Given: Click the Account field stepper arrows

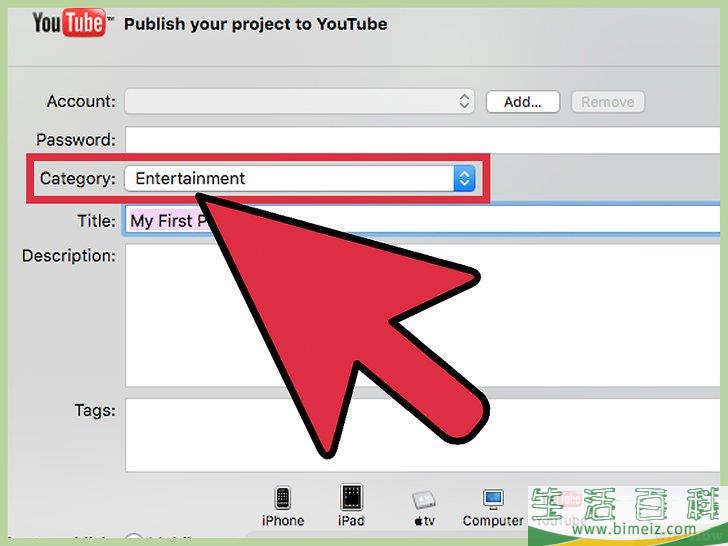Looking at the screenshot, I should (x=464, y=101).
